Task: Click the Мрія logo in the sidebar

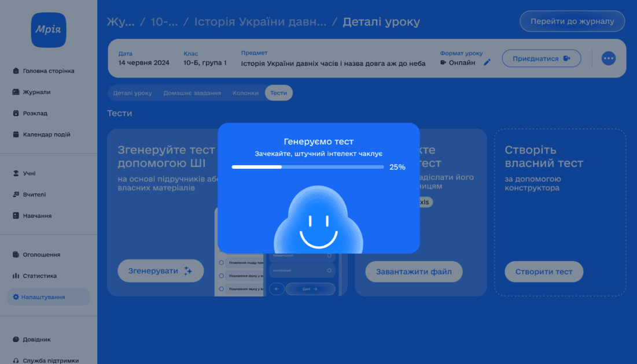Action: (49, 30)
